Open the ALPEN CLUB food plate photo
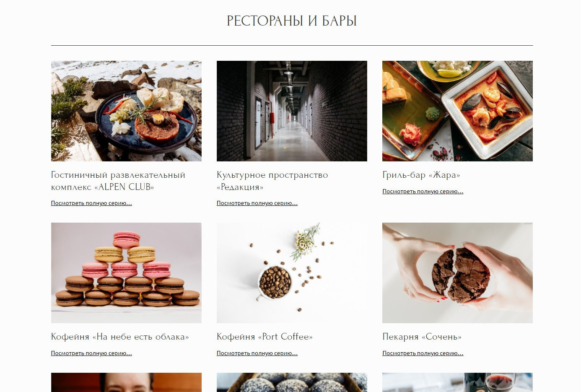The width and height of the screenshot is (581, 392). pyautogui.click(x=126, y=111)
